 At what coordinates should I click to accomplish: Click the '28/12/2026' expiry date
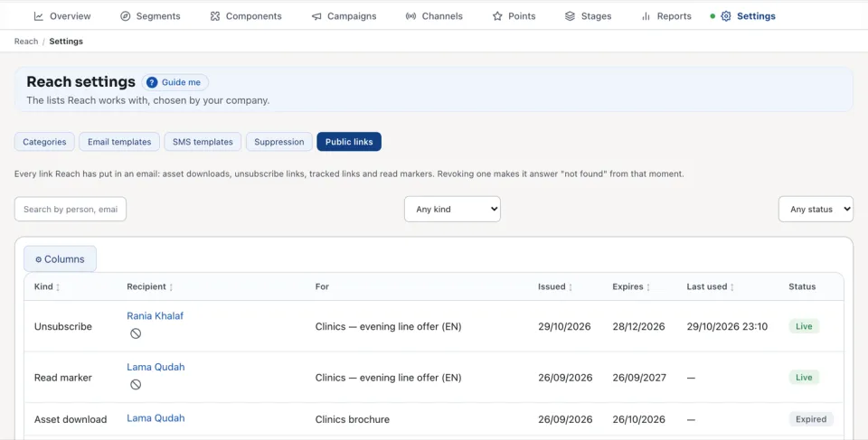click(x=638, y=326)
